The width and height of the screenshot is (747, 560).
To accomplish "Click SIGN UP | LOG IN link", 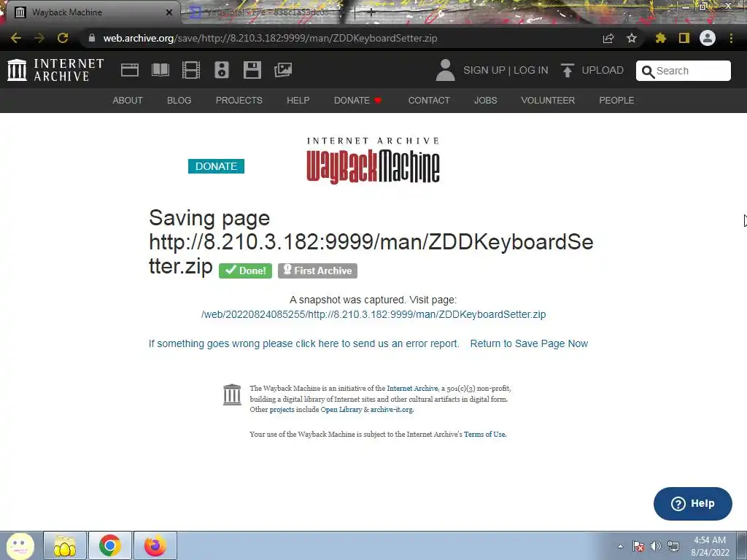I will tap(506, 70).
